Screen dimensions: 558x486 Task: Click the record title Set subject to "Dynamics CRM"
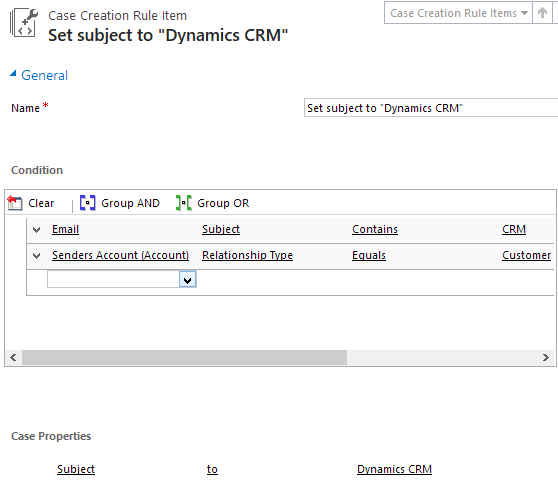pos(168,35)
